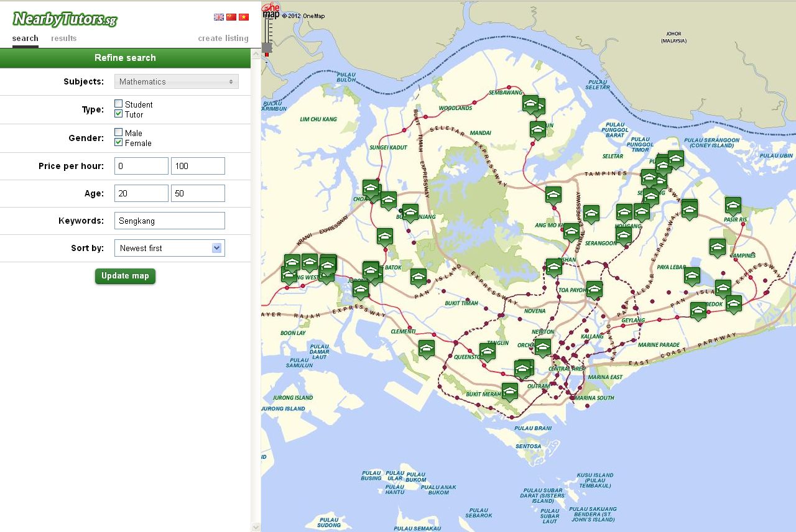Click the Vietnamese flag icon

point(244,17)
